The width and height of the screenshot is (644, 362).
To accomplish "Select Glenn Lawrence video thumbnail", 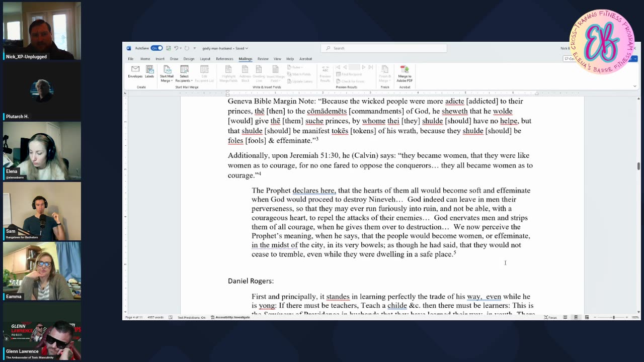I will (x=42, y=331).
